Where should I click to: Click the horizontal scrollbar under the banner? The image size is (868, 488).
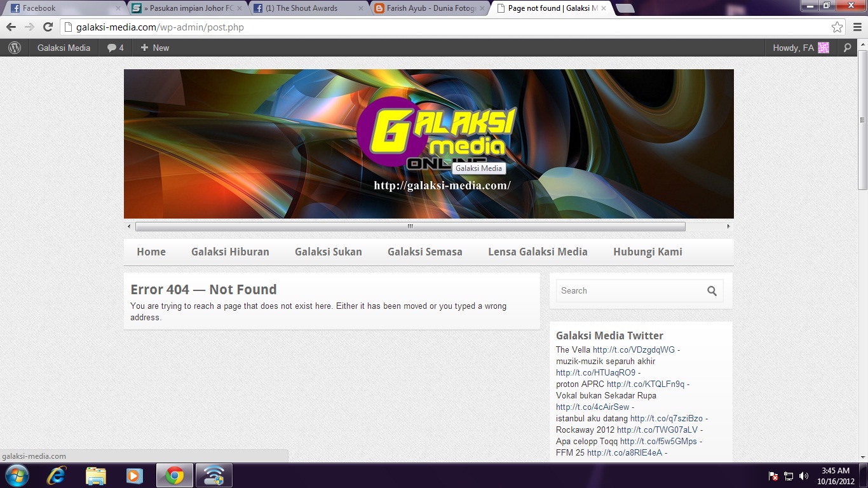pos(410,226)
